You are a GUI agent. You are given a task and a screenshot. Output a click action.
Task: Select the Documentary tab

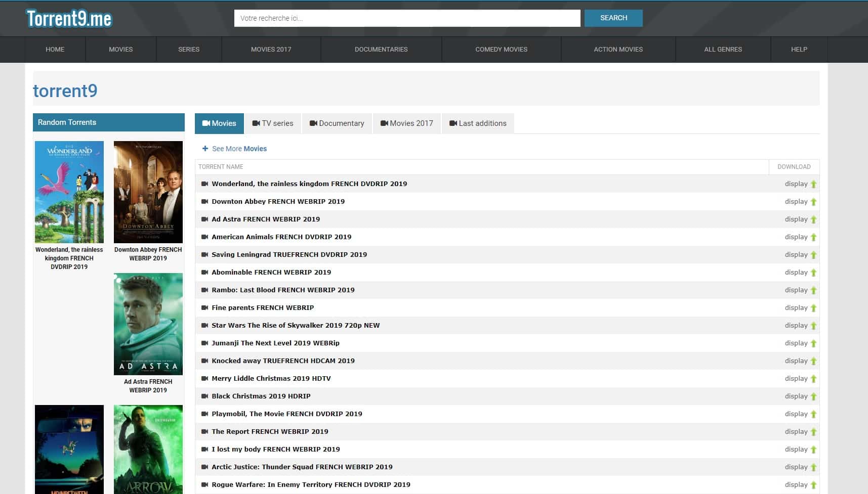pyautogui.click(x=337, y=123)
